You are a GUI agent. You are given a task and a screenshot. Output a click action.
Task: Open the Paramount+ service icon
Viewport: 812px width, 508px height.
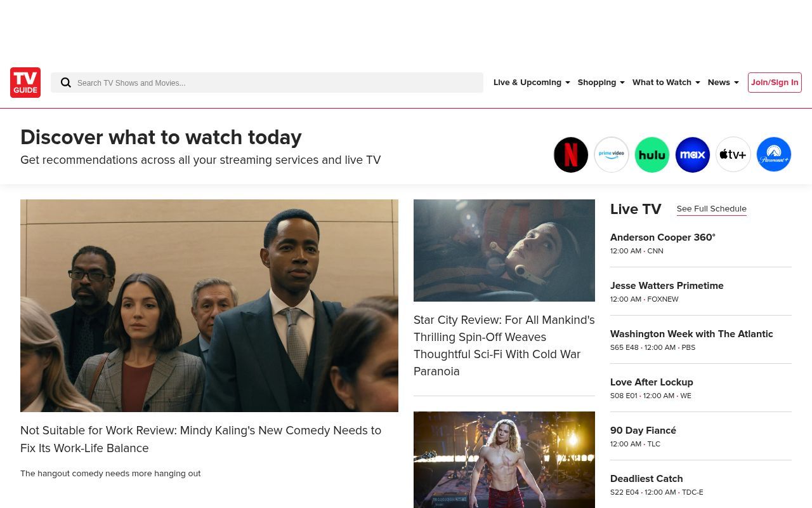(x=774, y=155)
